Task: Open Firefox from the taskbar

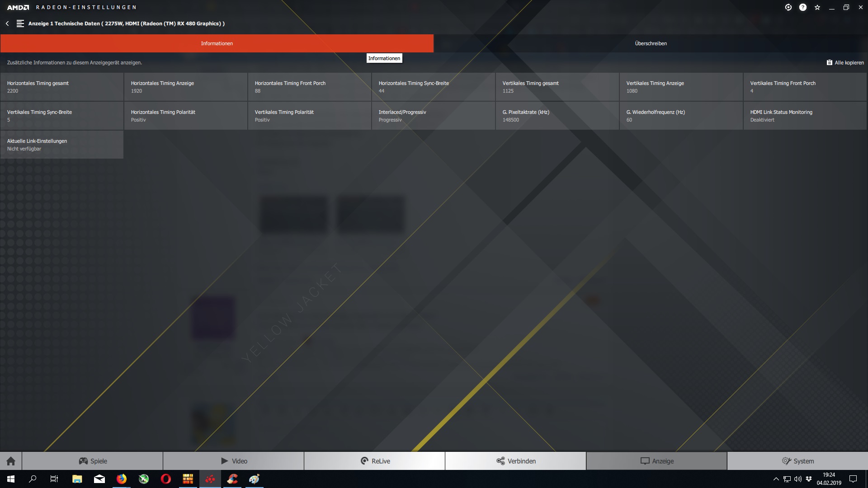Action: 122,479
